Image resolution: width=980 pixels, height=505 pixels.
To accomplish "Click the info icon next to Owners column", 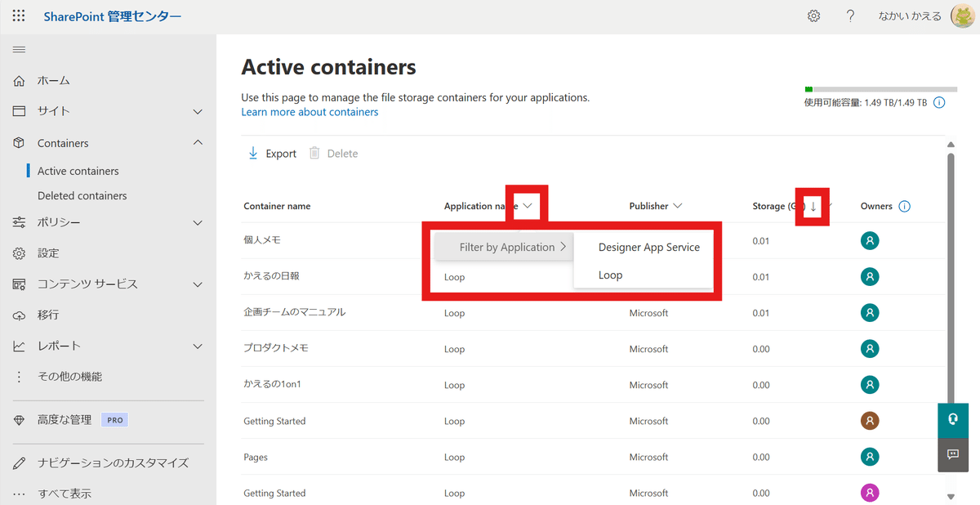I will click(906, 206).
